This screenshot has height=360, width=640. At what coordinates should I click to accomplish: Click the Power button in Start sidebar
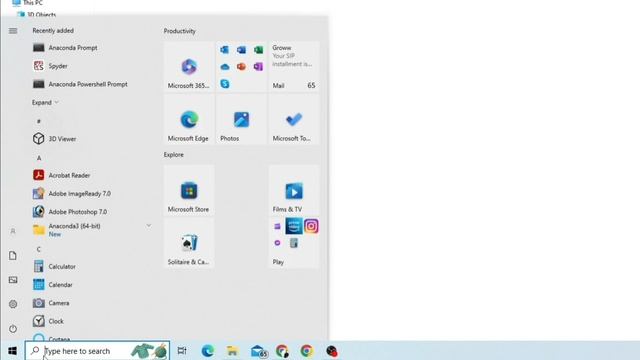[13, 329]
